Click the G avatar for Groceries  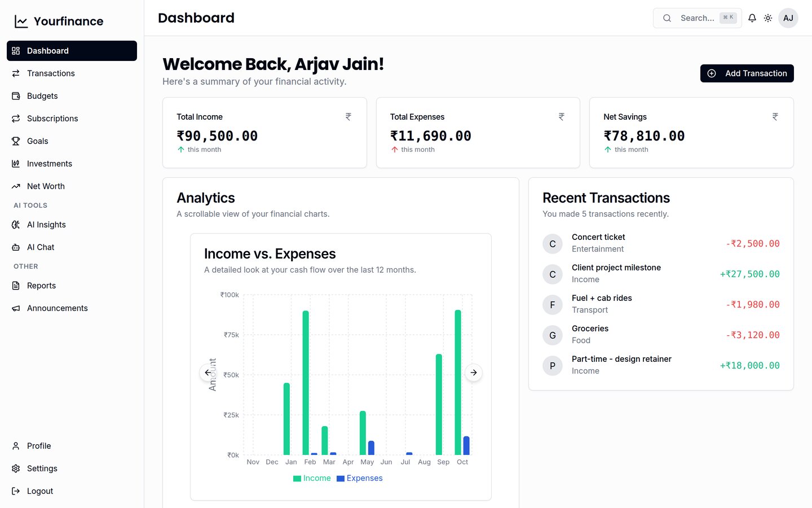click(553, 335)
